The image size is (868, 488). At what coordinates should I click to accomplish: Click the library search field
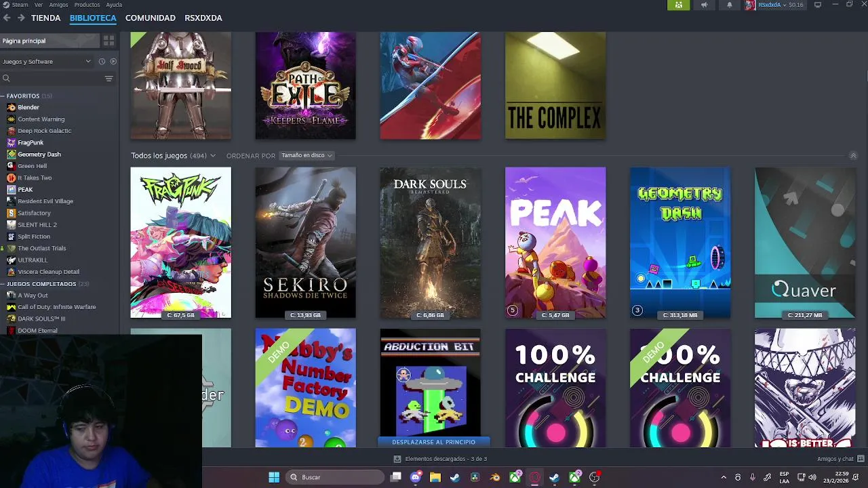pyautogui.click(x=51, y=79)
